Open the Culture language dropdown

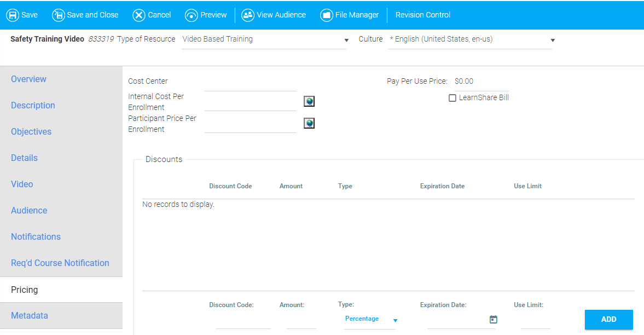pos(553,41)
